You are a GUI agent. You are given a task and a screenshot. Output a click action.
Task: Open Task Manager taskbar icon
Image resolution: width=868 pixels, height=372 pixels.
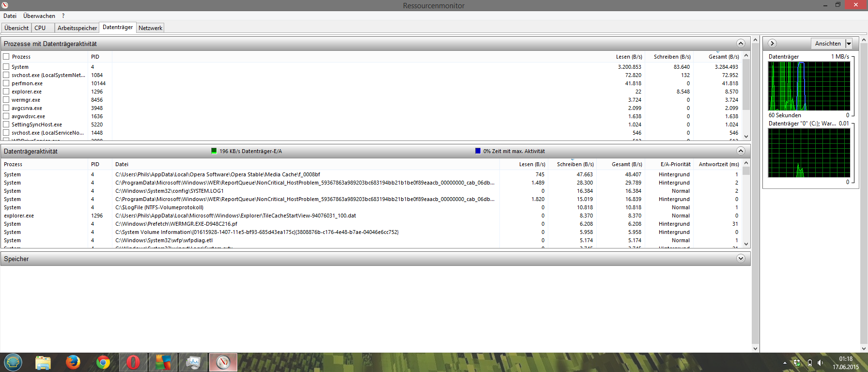(x=193, y=362)
